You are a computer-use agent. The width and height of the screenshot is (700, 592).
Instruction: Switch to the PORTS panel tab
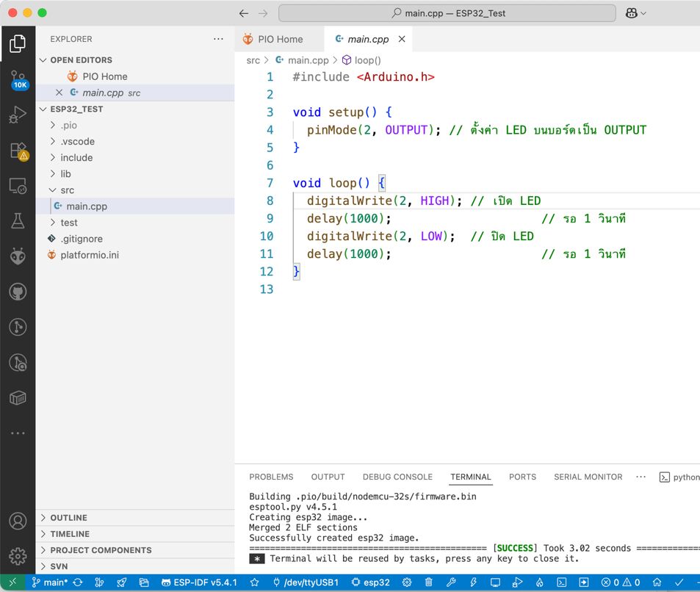(x=522, y=477)
